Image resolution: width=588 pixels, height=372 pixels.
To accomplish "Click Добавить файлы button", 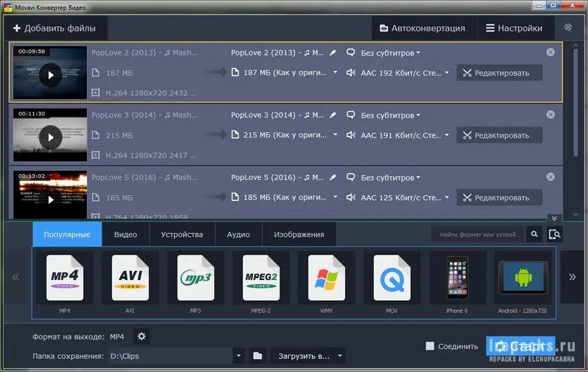I will (55, 28).
